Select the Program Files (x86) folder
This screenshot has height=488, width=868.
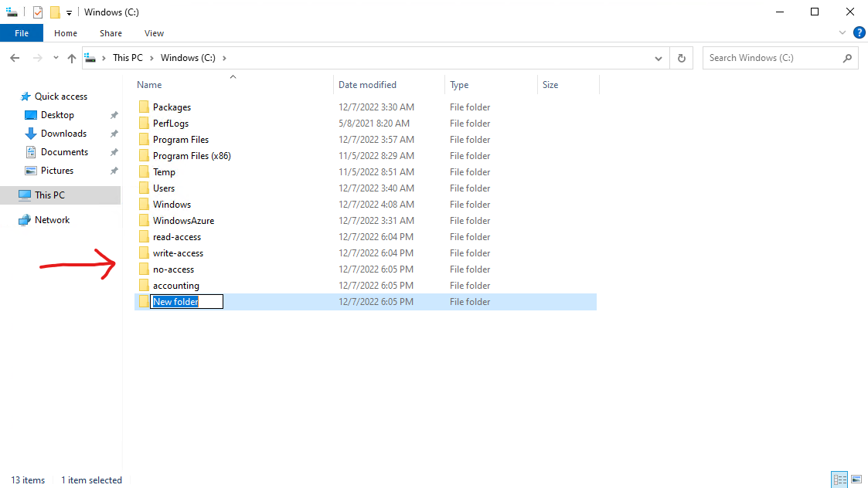pos(192,156)
